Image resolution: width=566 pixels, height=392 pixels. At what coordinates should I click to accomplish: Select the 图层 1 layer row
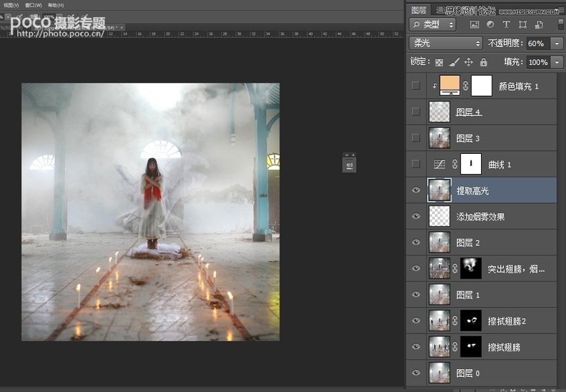click(x=481, y=295)
